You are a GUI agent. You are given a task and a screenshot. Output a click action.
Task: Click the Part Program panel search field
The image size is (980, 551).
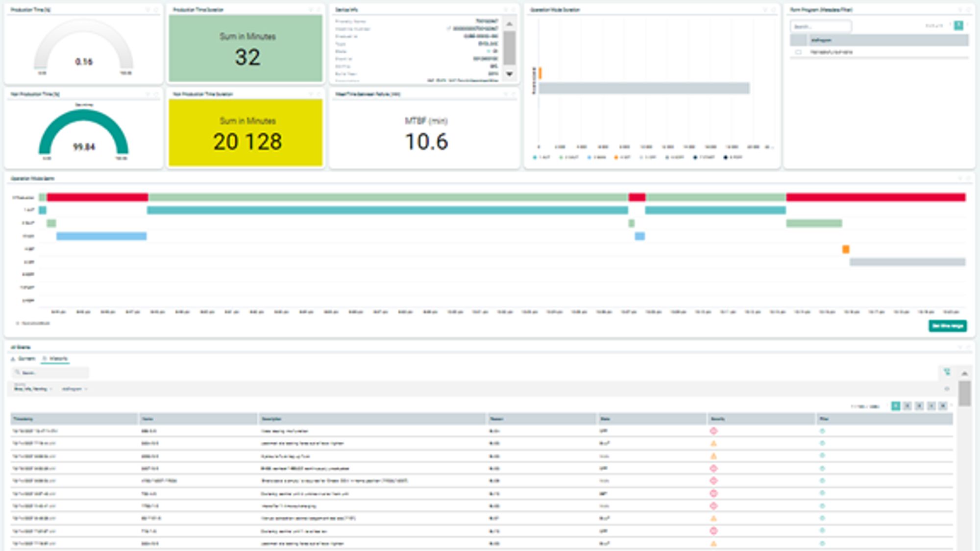coord(821,26)
